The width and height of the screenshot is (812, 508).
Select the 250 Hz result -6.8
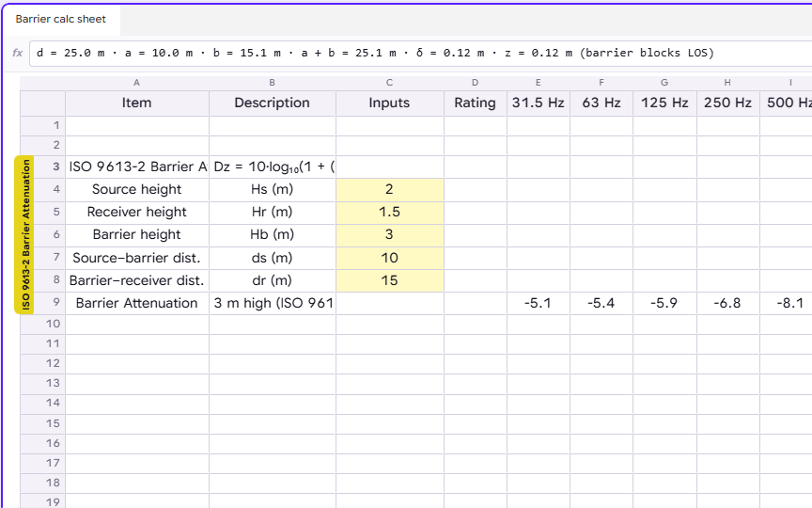727,303
